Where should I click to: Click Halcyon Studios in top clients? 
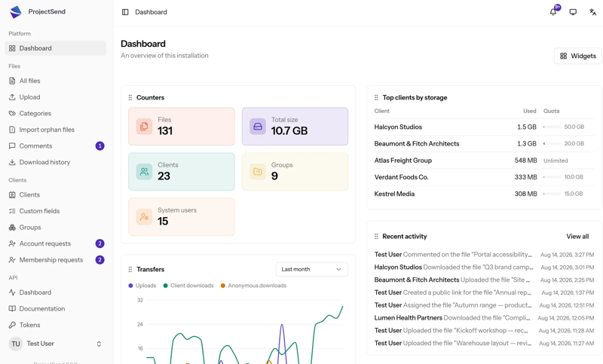pos(398,127)
